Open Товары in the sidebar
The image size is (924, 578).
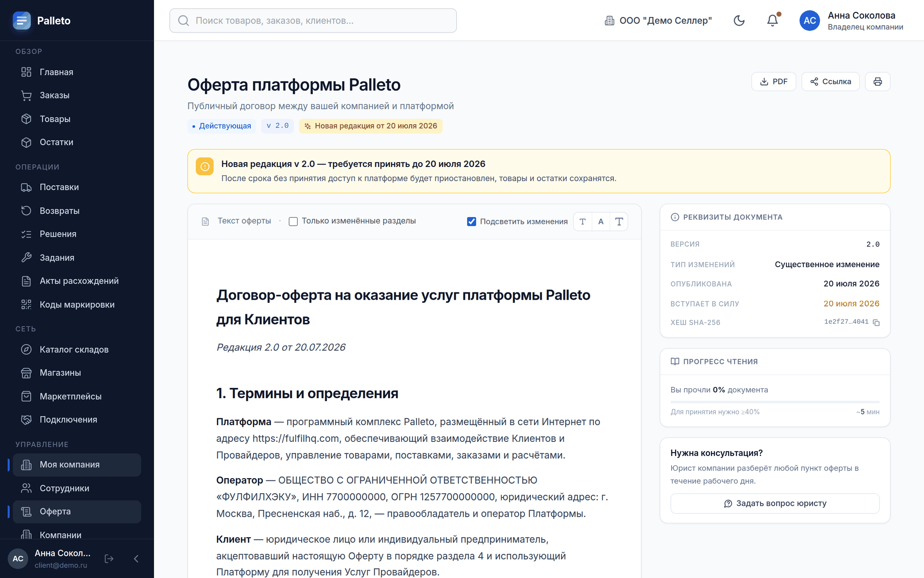coord(77,119)
